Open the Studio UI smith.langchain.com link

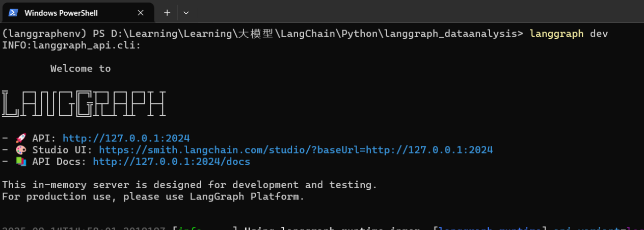tap(296, 150)
